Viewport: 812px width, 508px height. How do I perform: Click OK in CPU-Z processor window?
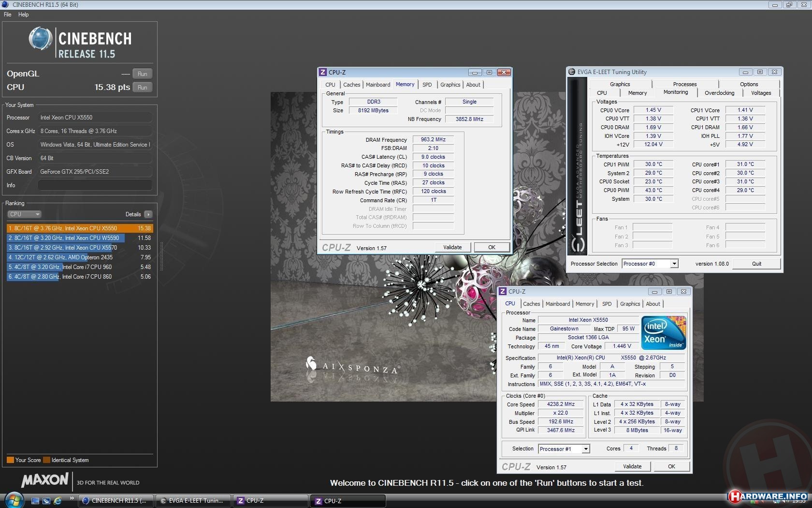click(671, 466)
